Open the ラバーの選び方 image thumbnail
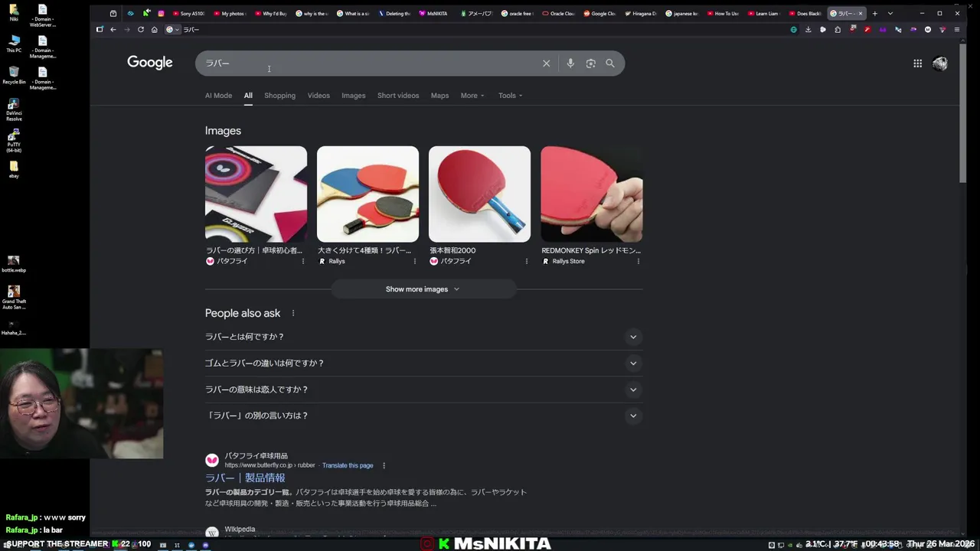 pyautogui.click(x=256, y=194)
